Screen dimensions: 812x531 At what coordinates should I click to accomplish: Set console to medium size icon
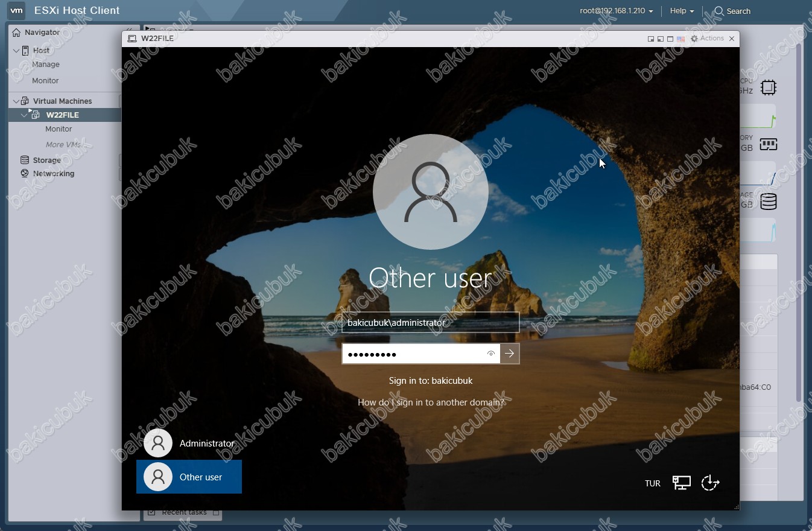[x=661, y=39]
